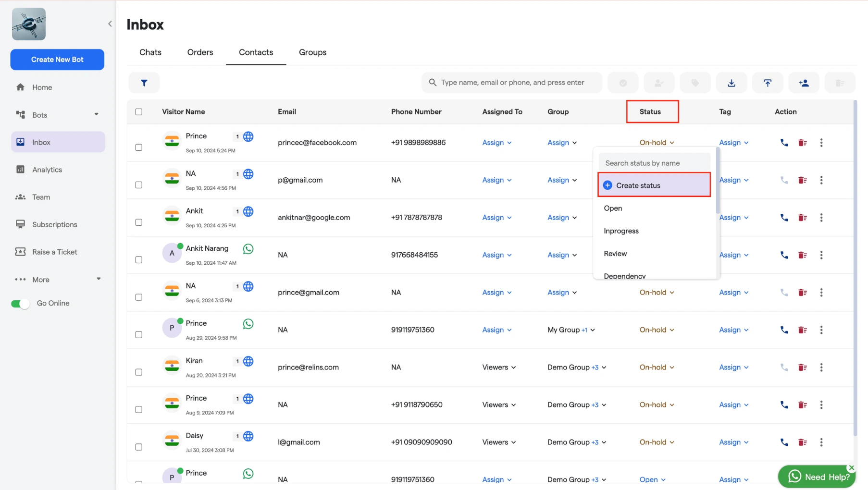Open Demo Group dropdown in Daisy's row
Viewport: 868px width, 490px height.
[x=577, y=442]
